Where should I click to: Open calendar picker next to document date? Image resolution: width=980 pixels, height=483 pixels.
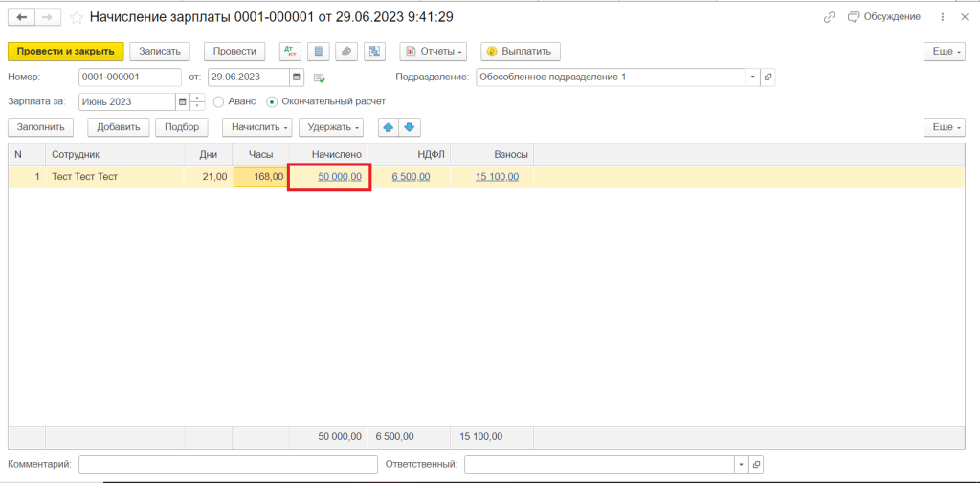[x=297, y=77]
